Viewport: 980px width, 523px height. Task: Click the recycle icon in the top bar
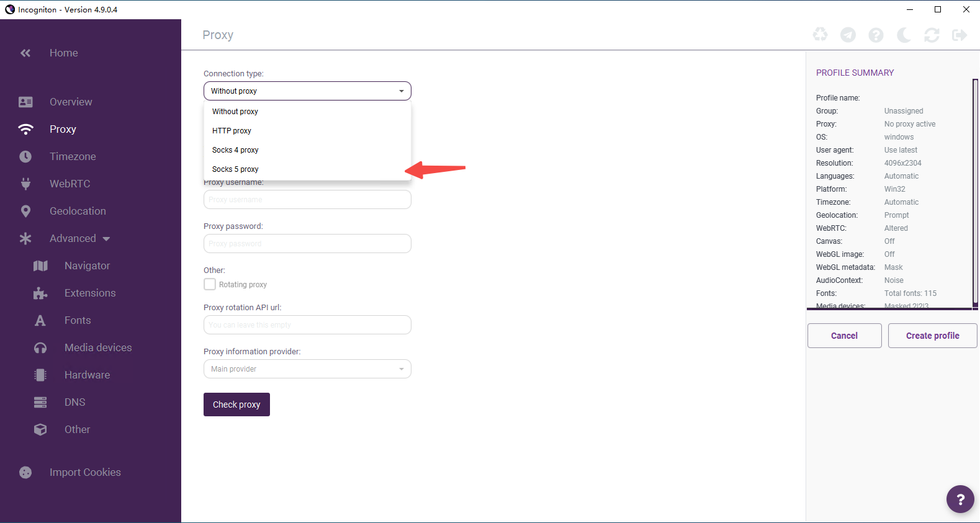coord(820,35)
